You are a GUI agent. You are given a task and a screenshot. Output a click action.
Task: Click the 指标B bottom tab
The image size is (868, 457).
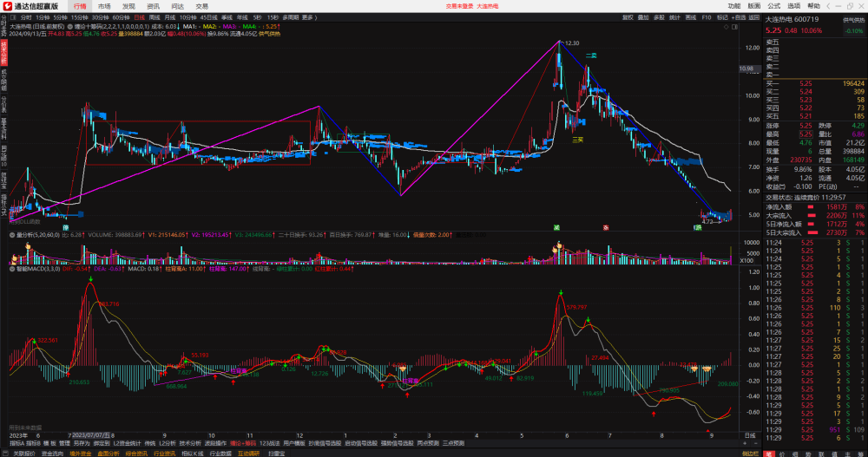(x=33, y=443)
